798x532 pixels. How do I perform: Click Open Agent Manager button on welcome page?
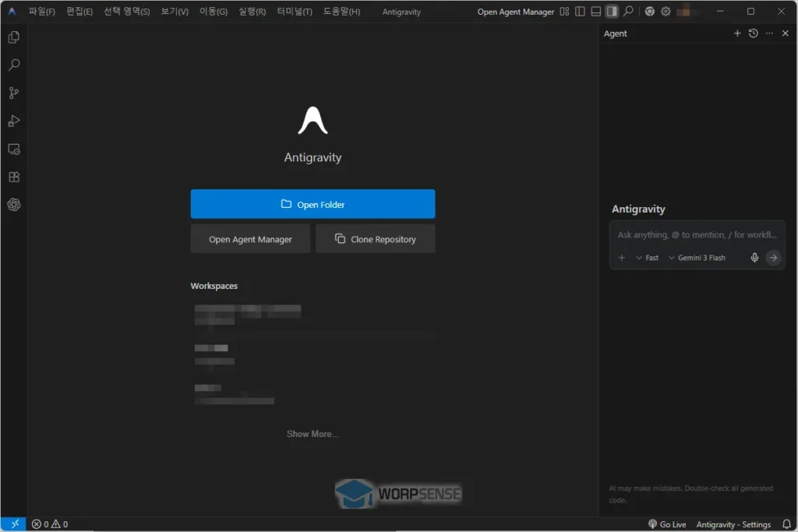250,239
